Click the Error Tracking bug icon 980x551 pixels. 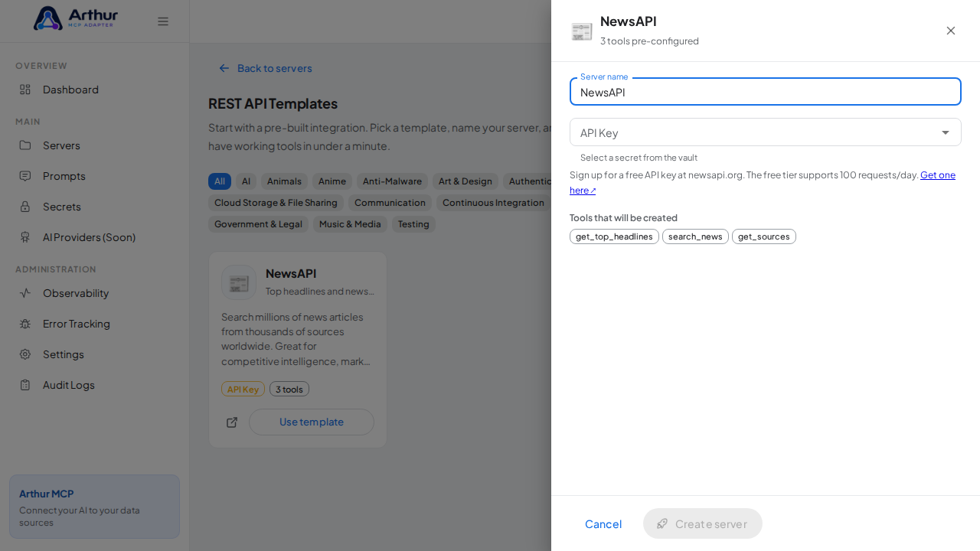click(x=25, y=324)
